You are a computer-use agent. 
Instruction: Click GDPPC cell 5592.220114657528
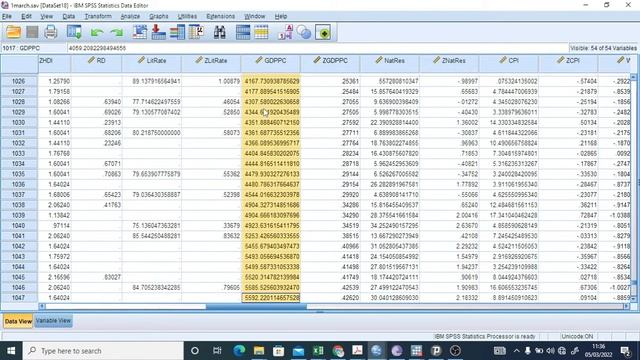pyautogui.click(x=271, y=298)
